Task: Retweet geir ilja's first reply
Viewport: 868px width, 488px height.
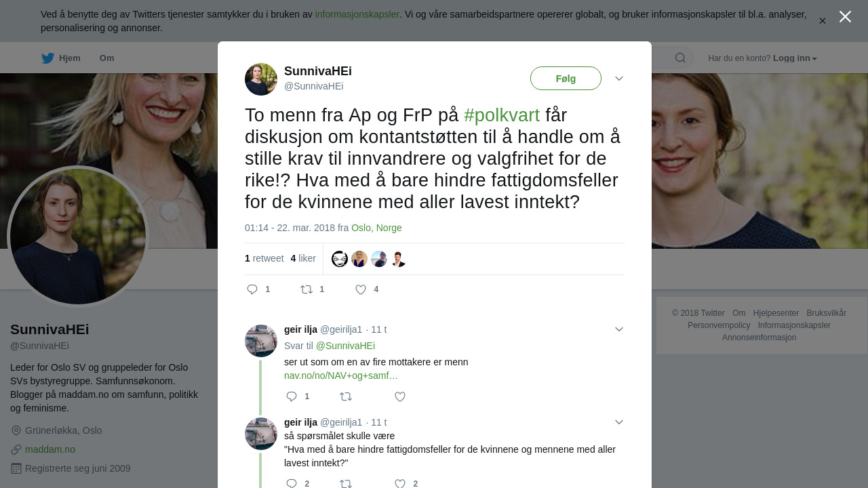Action: click(346, 396)
